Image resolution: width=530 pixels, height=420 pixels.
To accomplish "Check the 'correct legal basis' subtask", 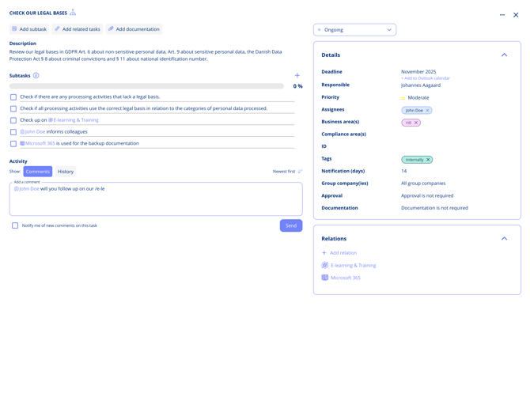I will [x=13, y=109].
